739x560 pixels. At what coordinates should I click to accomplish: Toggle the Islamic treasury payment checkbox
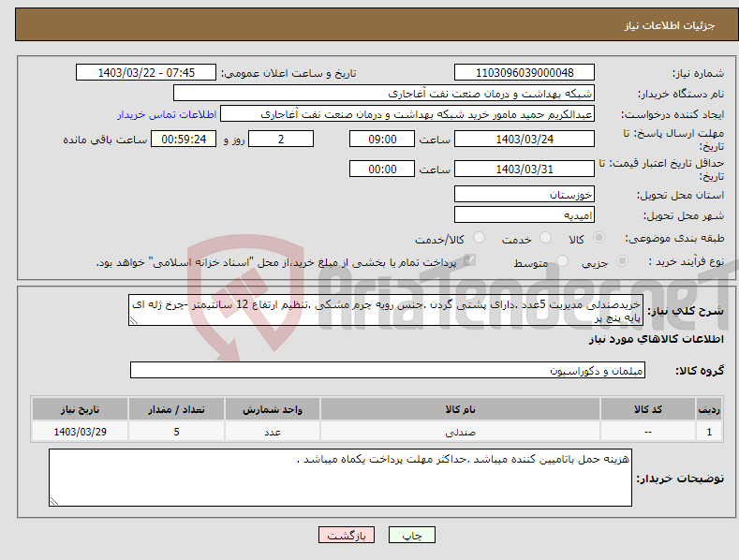[469, 260]
